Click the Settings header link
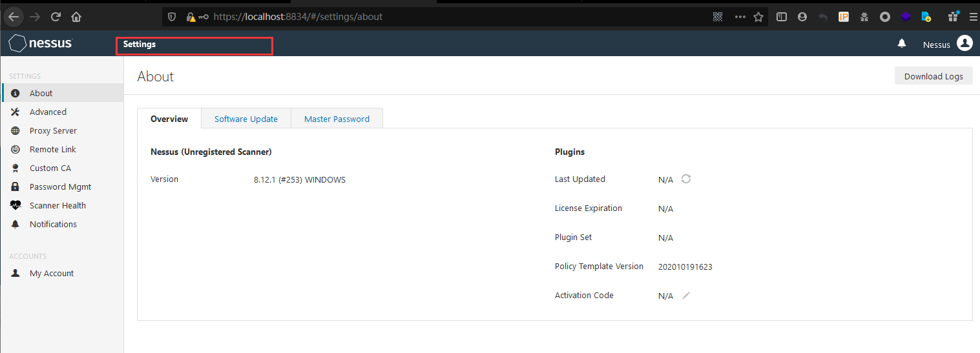 (x=140, y=45)
